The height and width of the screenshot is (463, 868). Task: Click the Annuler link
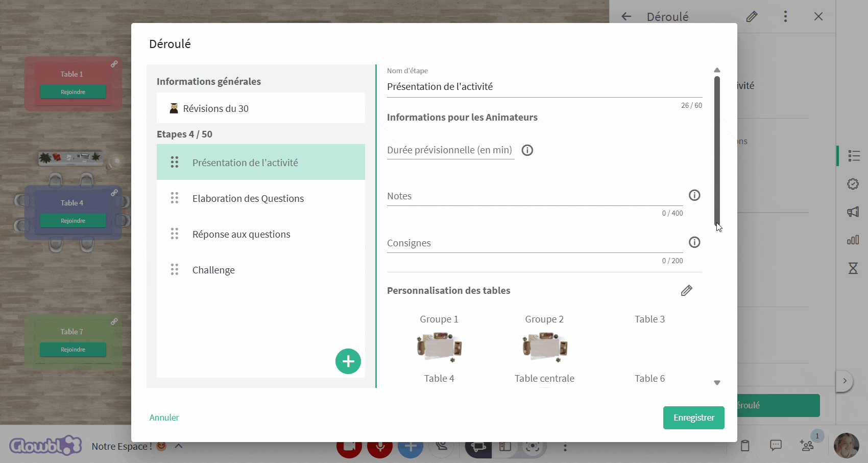click(x=164, y=418)
